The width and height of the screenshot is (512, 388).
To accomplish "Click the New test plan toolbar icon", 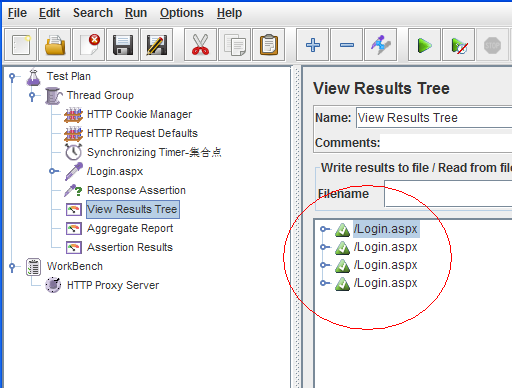I will (21, 45).
